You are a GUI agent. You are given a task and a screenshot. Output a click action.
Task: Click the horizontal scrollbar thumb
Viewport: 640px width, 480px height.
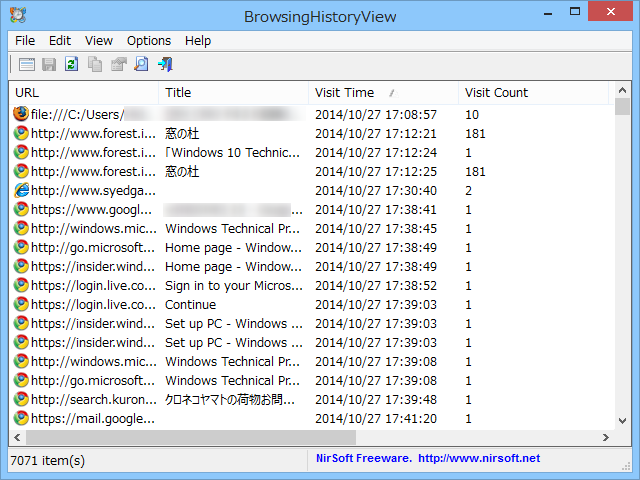pyautogui.click(x=191, y=438)
